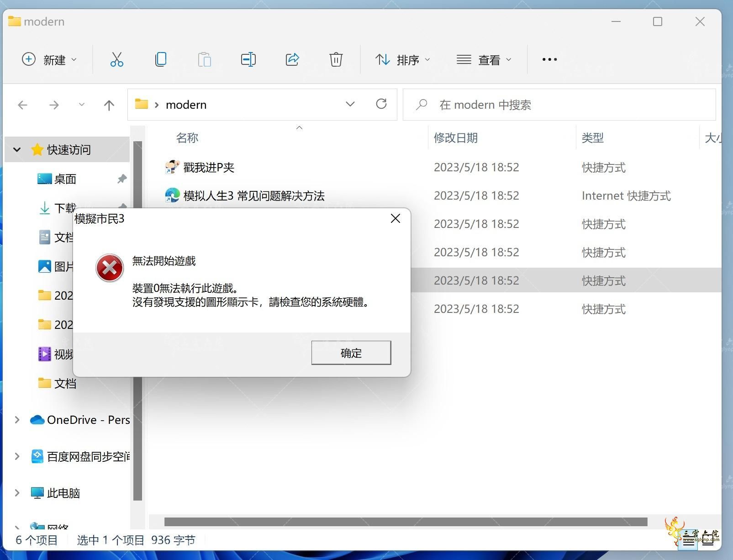Go up one folder level

pyautogui.click(x=109, y=106)
